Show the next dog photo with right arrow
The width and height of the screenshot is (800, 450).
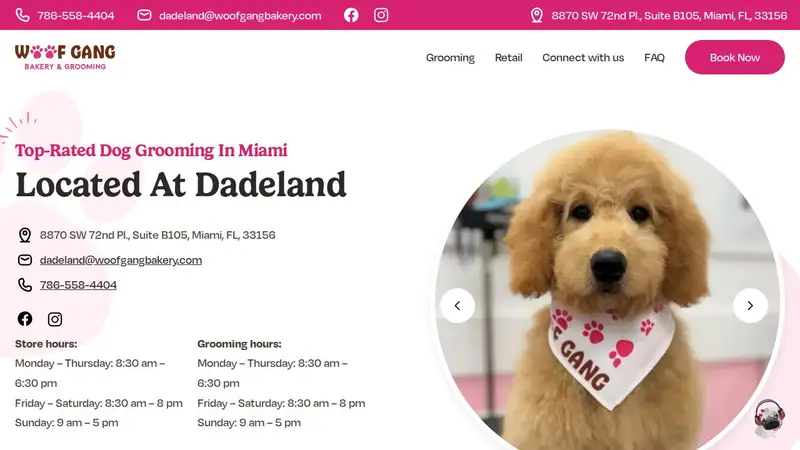751,306
